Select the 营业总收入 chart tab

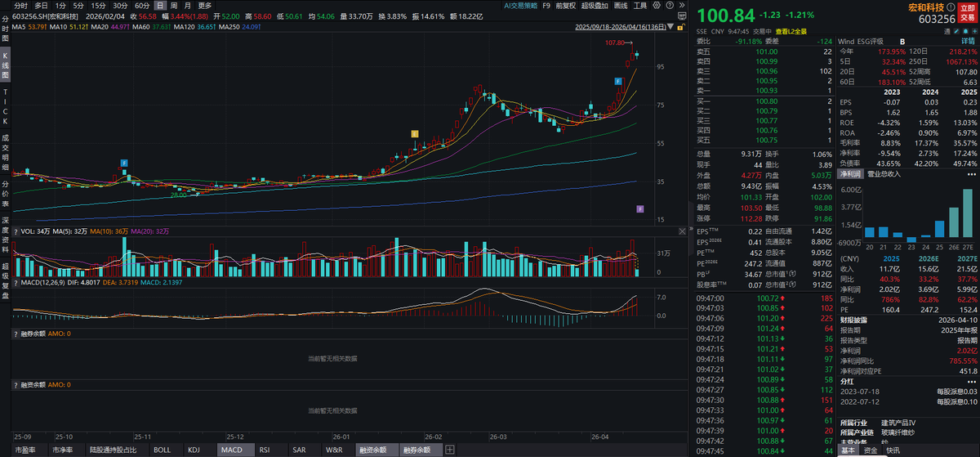884,174
